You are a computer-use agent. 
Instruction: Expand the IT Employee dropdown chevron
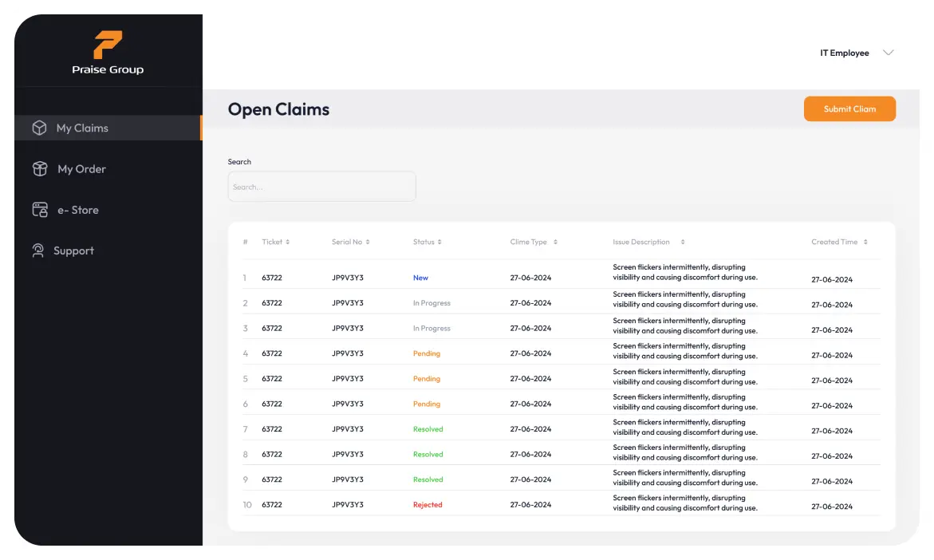coord(888,53)
